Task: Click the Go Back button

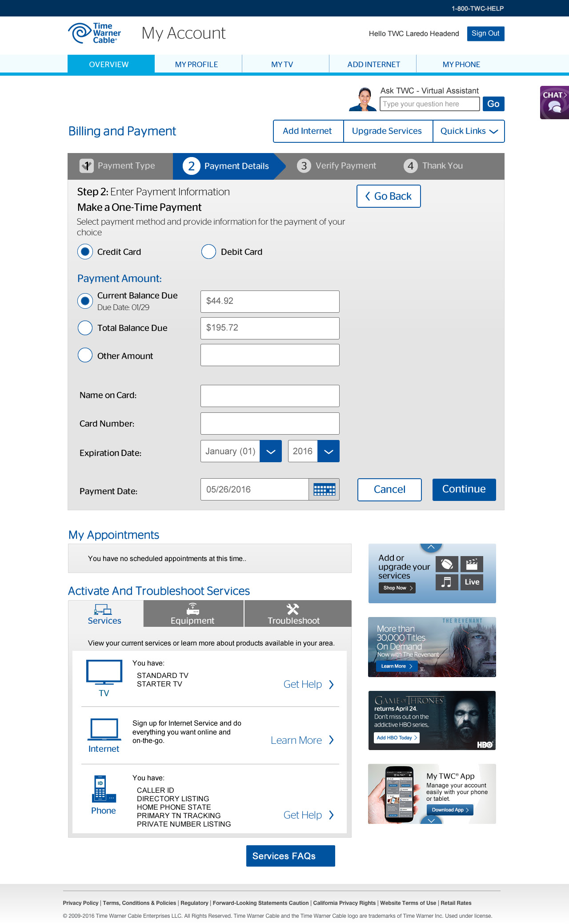Action: pyautogui.click(x=389, y=196)
